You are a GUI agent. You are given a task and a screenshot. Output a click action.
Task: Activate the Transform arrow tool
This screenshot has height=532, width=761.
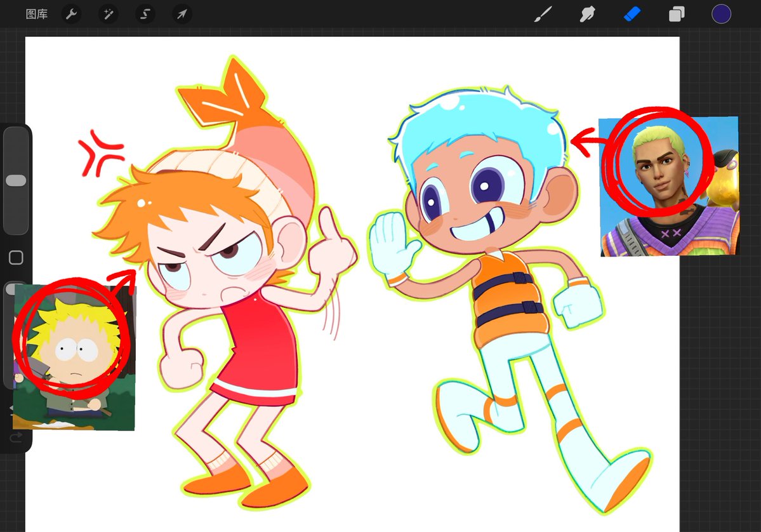(182, 14)
